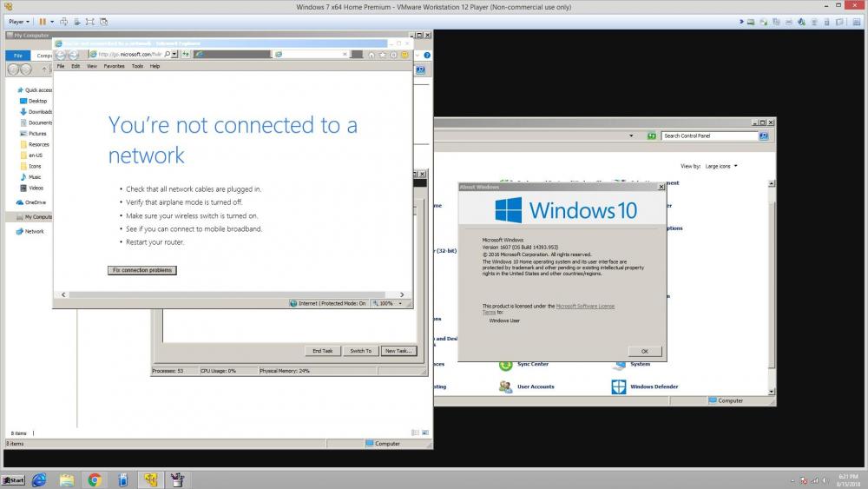
Task: Click Control Panel address refresh icon
Action: (x=652, y=135)
